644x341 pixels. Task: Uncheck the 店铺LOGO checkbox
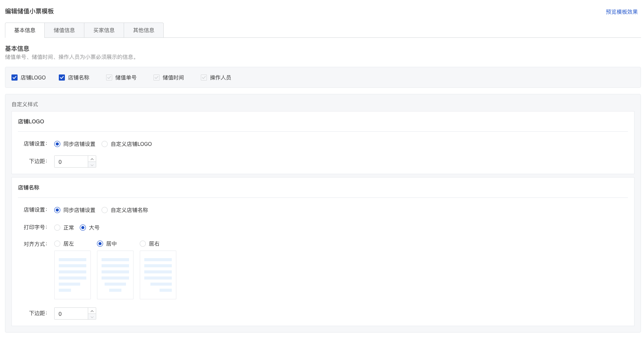click(15, 78)
